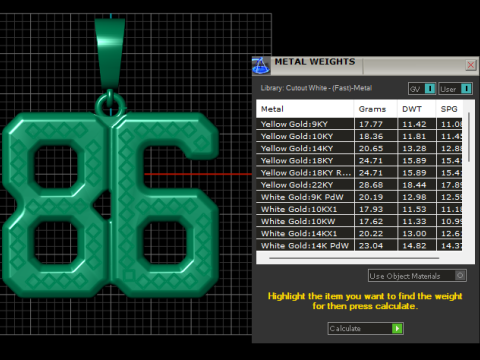The width and height of the screenshot is (480, 360).
Task: Click the Metal Weights title bar
Action: tap(365, 65)
